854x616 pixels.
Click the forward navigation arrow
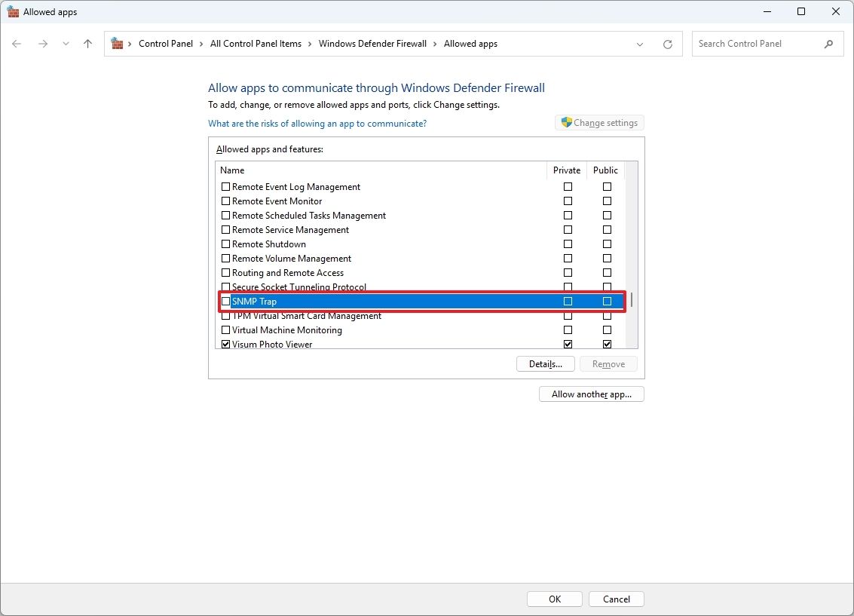[x=42, y=44]
